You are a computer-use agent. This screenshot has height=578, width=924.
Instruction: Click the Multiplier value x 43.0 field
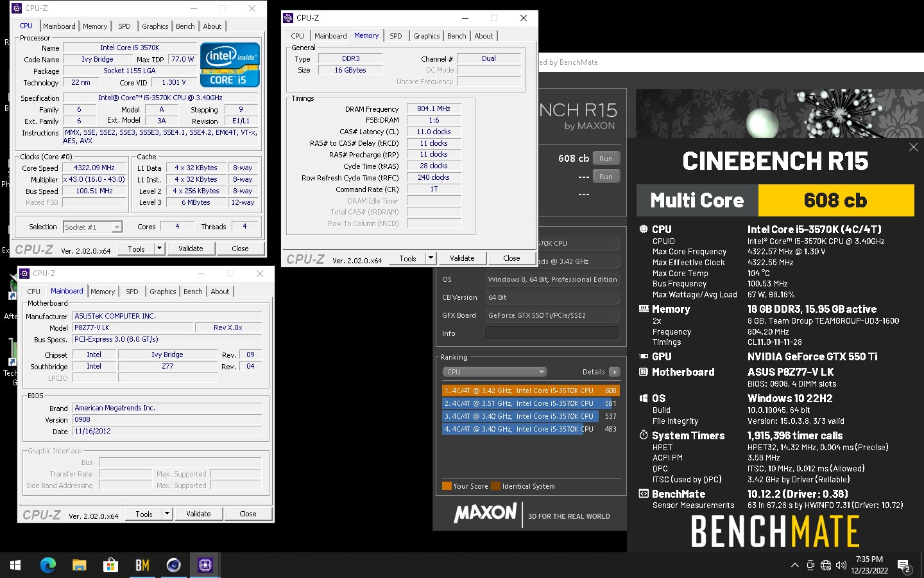click(95, 179)
